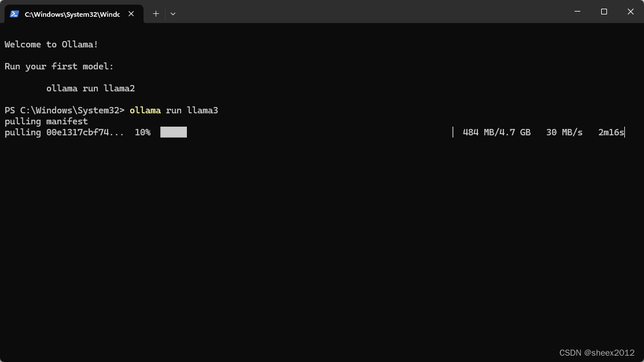This screenshot has height=362, width=644.
Task: Click the download progress bar block
Action: 174,132
